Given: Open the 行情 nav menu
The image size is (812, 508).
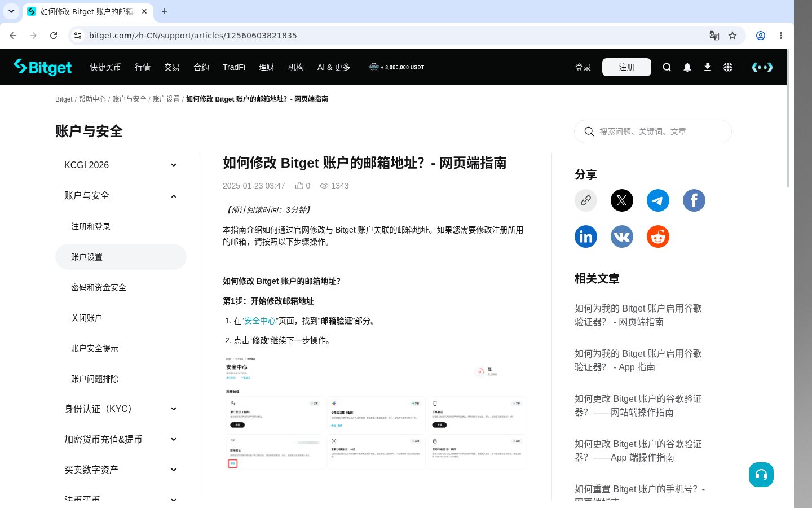Looking at the screenshot, I should pos(143,67).
